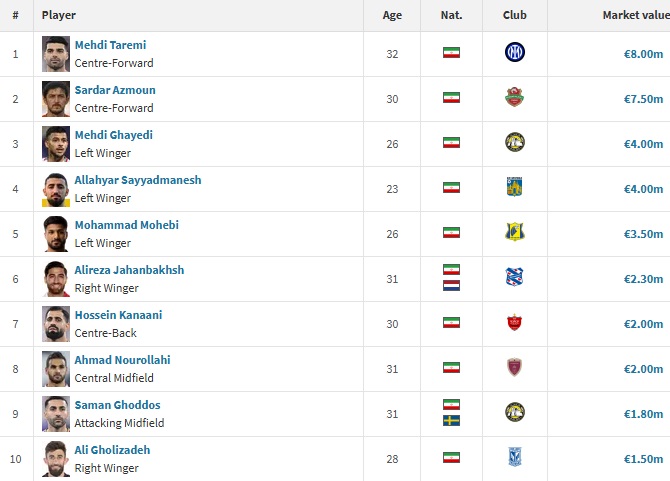670x481 pixels.
Task: Open Sardar Azmoun's club crest icon
Action: click(514, 97)
